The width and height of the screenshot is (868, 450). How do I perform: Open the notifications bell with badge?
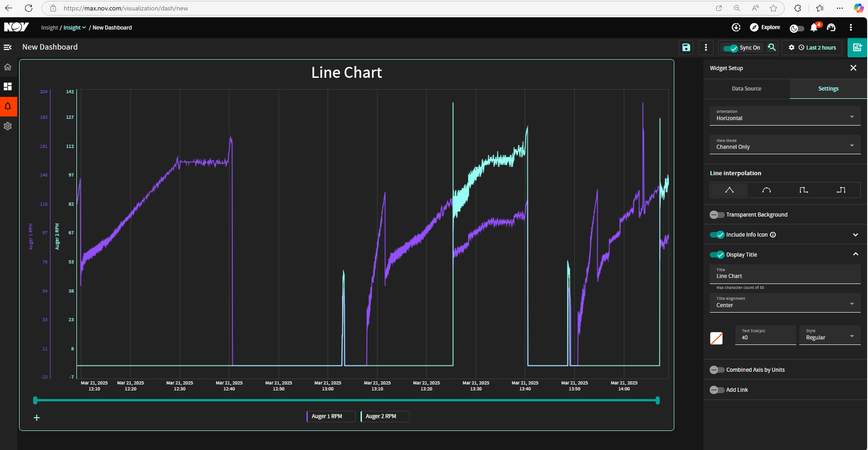pyautogui.click(x=814, y=28)
